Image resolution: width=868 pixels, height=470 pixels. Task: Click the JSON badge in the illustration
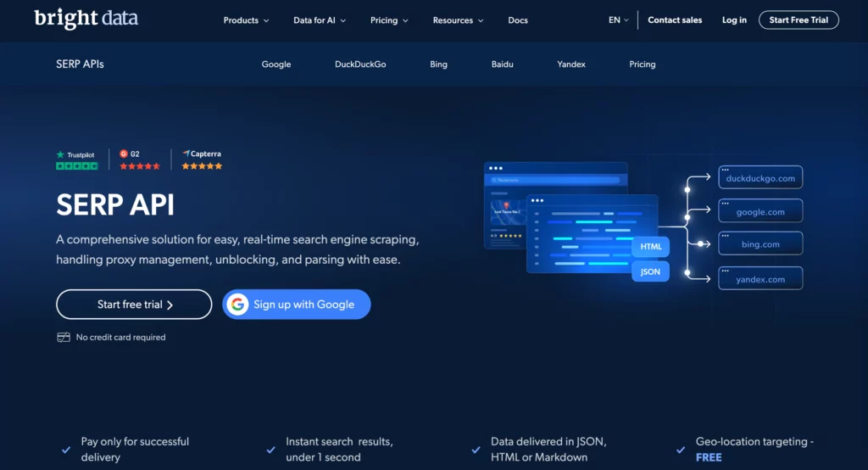(x=650, y=271)
